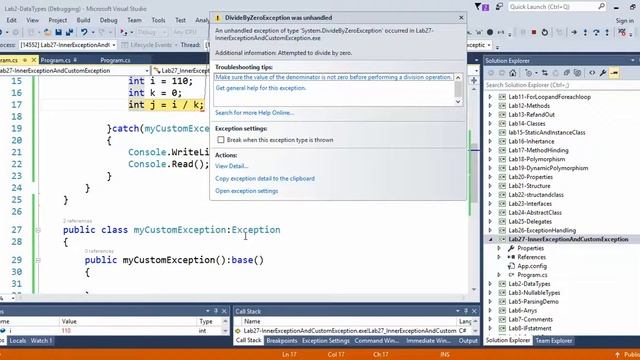Collapse the myCustomException constructor outlining box
640x360 pixels.
38,260
